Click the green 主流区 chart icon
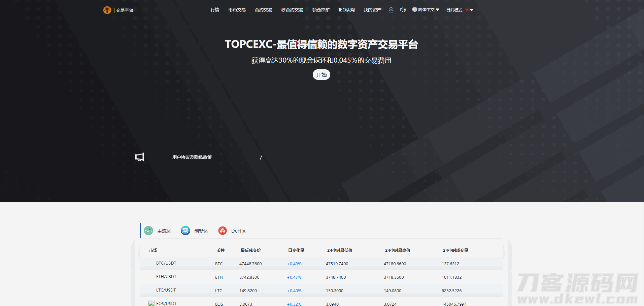 point(148,231)
